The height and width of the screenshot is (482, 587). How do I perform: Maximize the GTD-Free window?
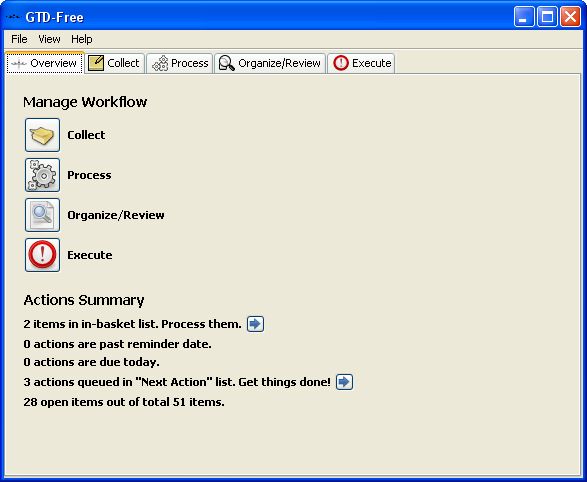pyautogui.click(x=547, y=17)
